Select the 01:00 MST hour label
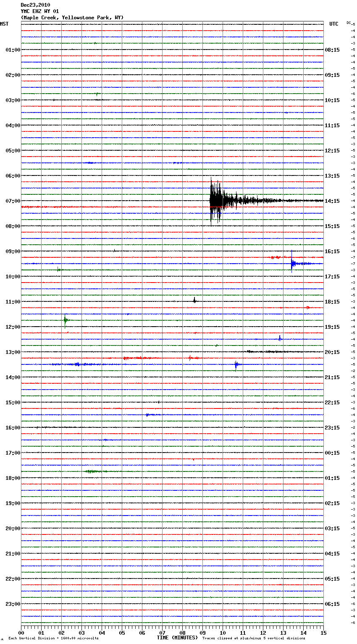 pyautogui.click(x=13, y=50)
